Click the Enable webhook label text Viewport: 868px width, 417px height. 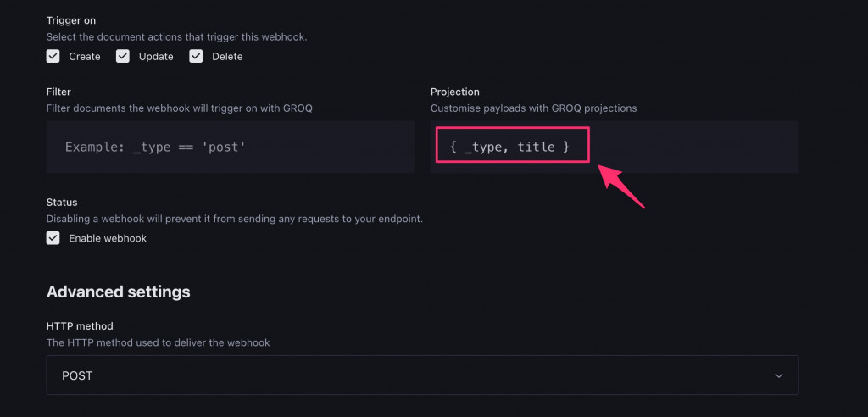pos(108,239)
